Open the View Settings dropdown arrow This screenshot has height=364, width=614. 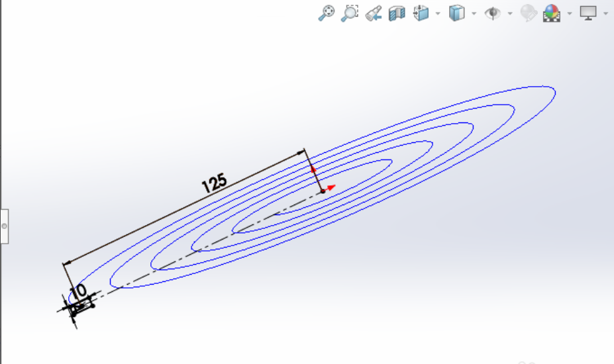606,14
